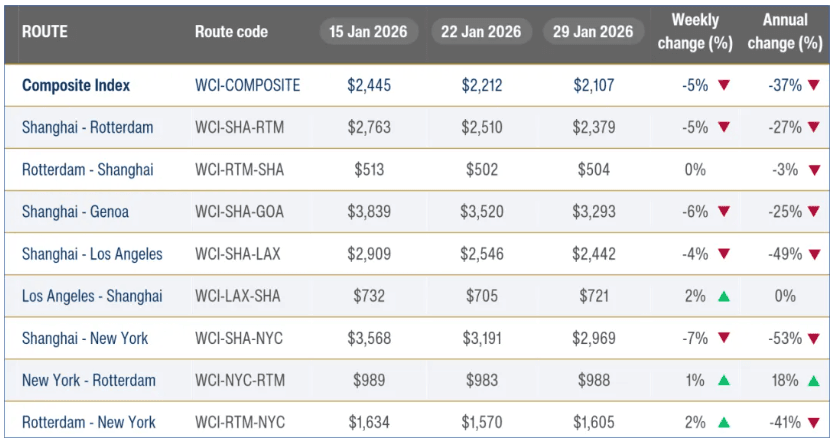The width and height of the screenshot is (837, 442).
Task: Open the New York - Rotterdam route
Action: (89, 381)
